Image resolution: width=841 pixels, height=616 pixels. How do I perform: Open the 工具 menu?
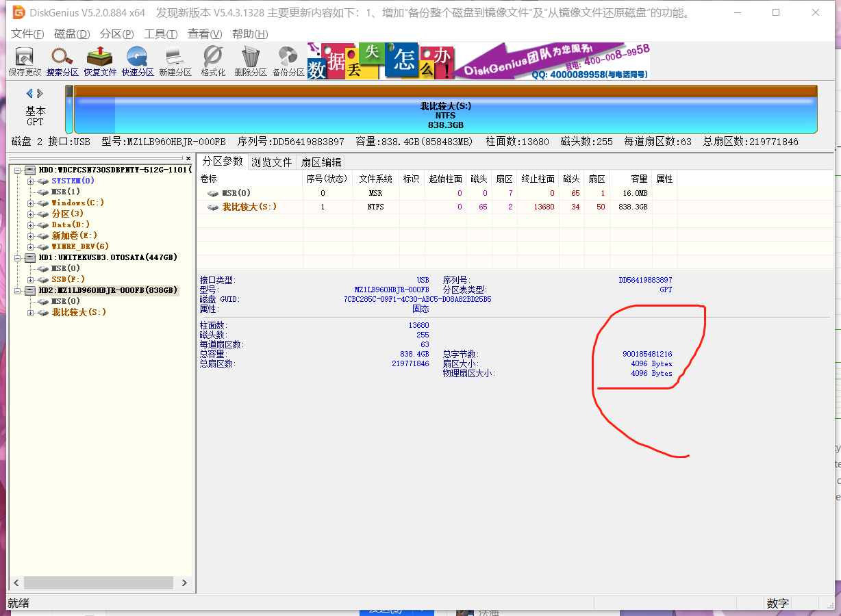[x=160, y=34]
